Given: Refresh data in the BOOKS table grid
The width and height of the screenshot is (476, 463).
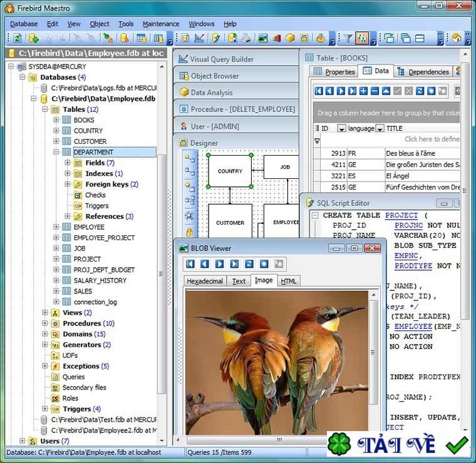Looking at the screenshot, I should [420, 91].
